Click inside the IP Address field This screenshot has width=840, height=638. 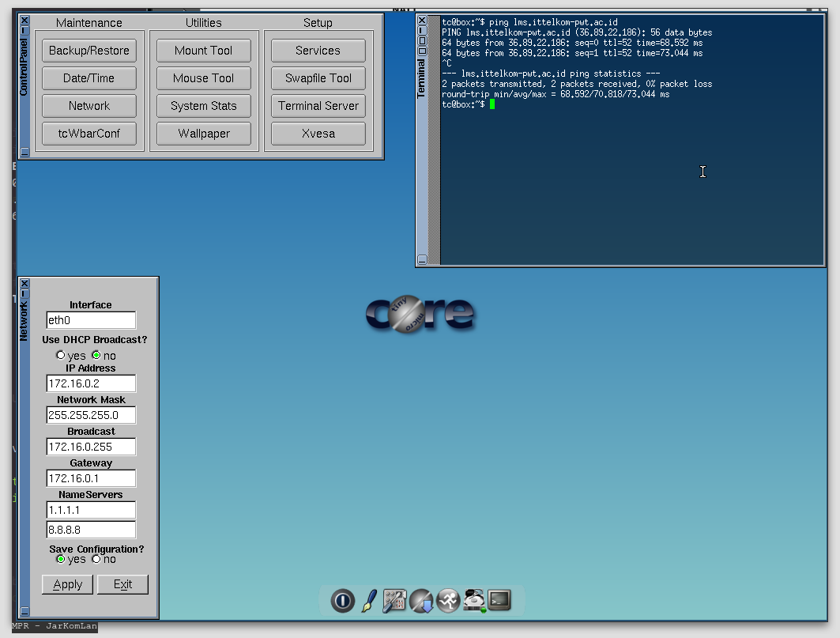(x=90, y=383)
